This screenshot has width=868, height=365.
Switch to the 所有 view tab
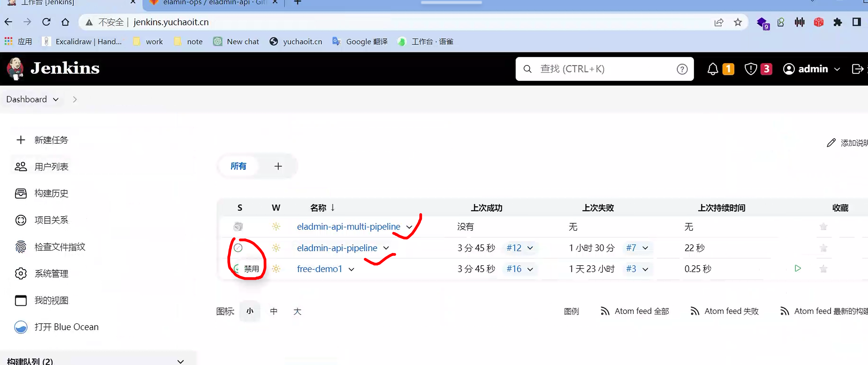point(239,166)
